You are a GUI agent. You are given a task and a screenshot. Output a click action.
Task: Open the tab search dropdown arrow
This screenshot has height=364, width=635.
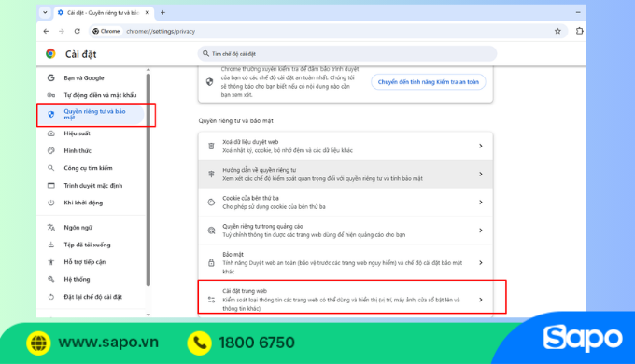(x=45, y=12)
